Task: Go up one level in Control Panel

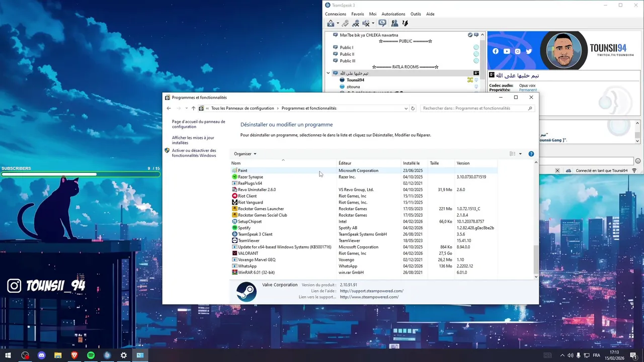Action: pyautogui.click(x=193, y=108)
